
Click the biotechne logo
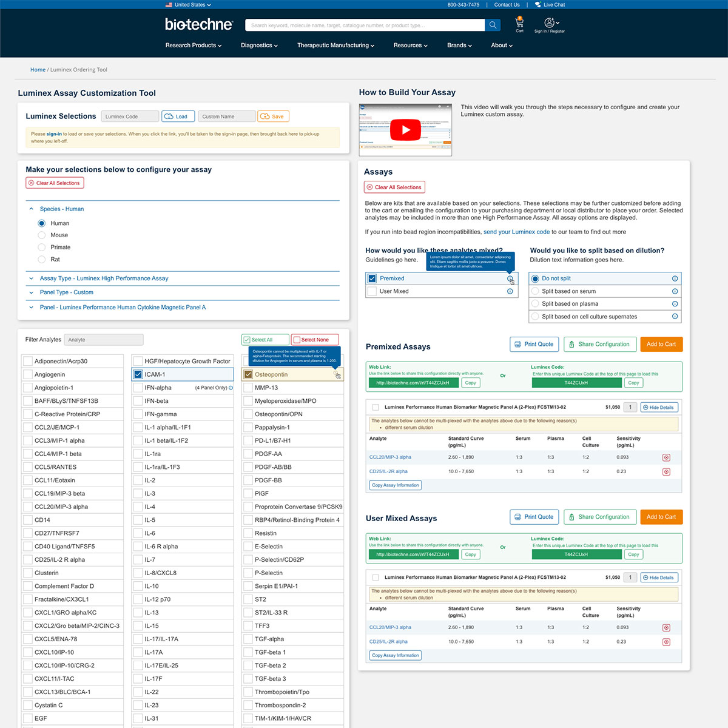[x=199, y=24]
